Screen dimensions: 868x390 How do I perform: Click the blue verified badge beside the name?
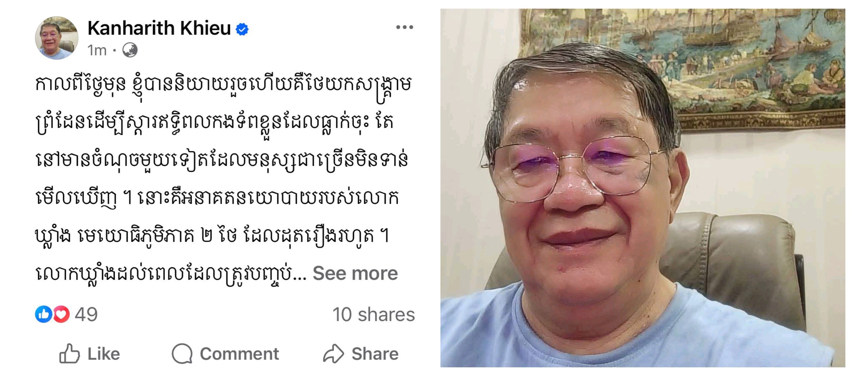tap(242, 29)
